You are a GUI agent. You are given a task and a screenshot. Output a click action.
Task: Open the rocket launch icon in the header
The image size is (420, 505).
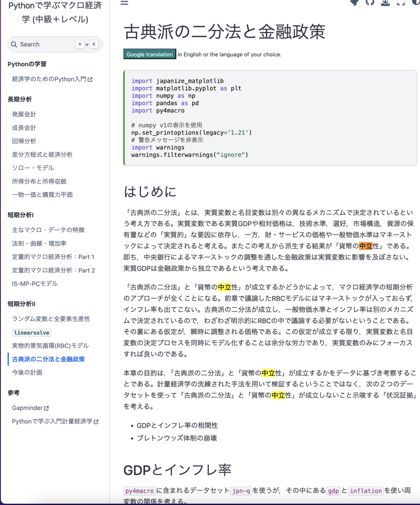point(354,3)
